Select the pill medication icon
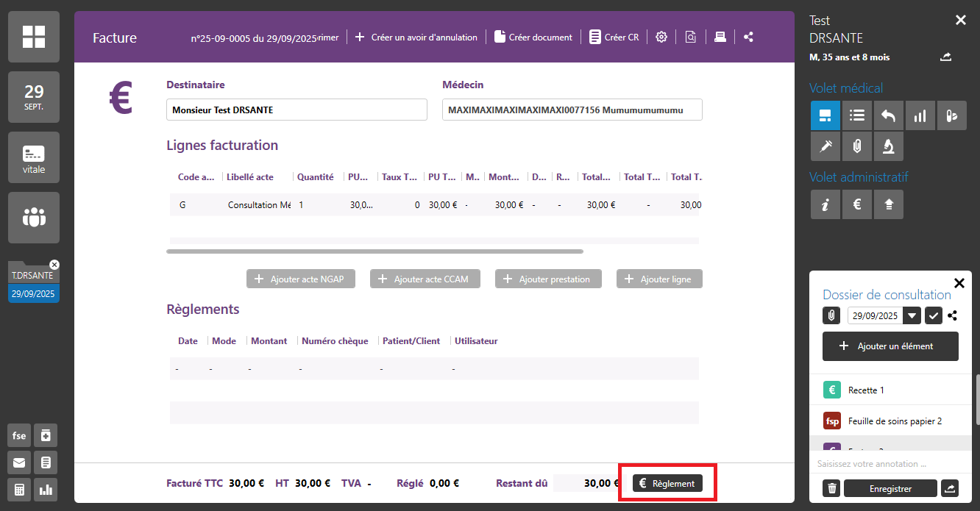Viewport: 980px width, 511px height. point(951,115)
